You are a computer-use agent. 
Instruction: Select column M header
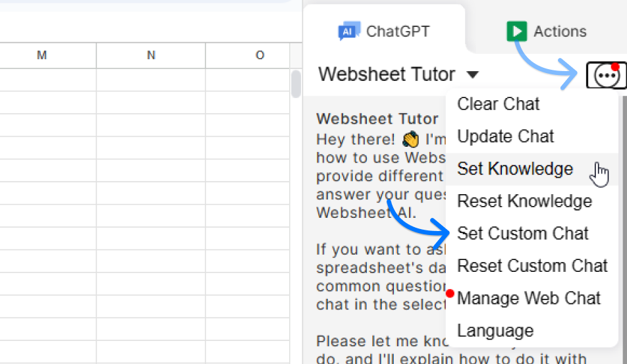(42, 55)
